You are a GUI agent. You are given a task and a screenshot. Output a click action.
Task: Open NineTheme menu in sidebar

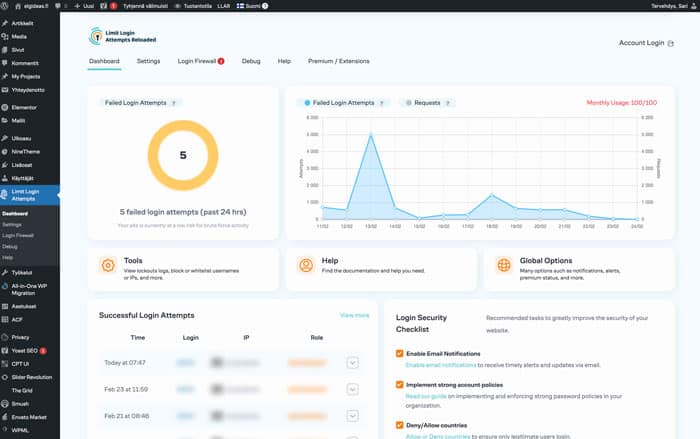25,152
